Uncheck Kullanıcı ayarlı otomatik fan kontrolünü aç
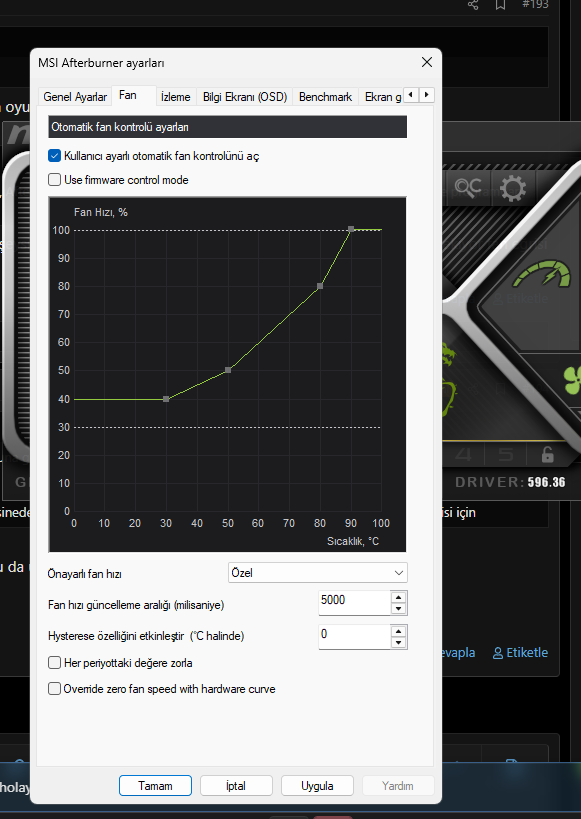This screenshot has width=581, height=819. coord(54,156)
